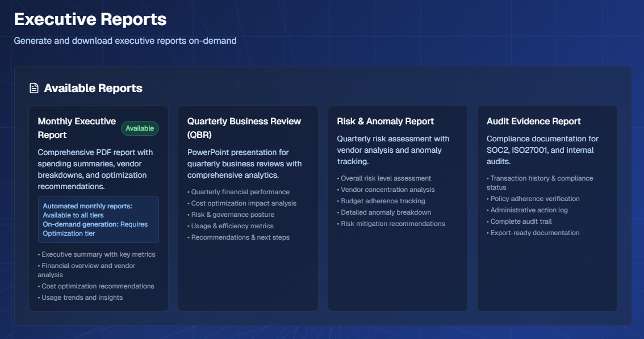Click the 'Comprehensive PDF report' description paragraph
The height and width of the screenshot is (339, 644).
coord(95,169)
